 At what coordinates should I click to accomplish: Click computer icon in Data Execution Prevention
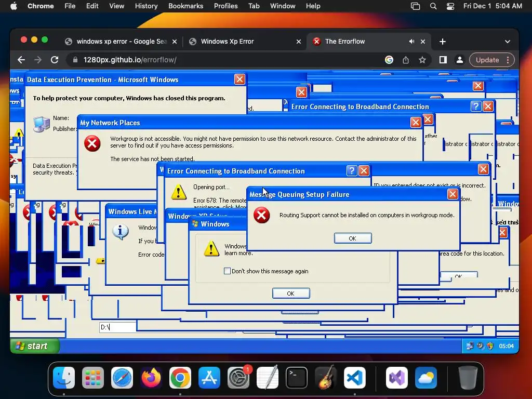(x=42, y=124)
